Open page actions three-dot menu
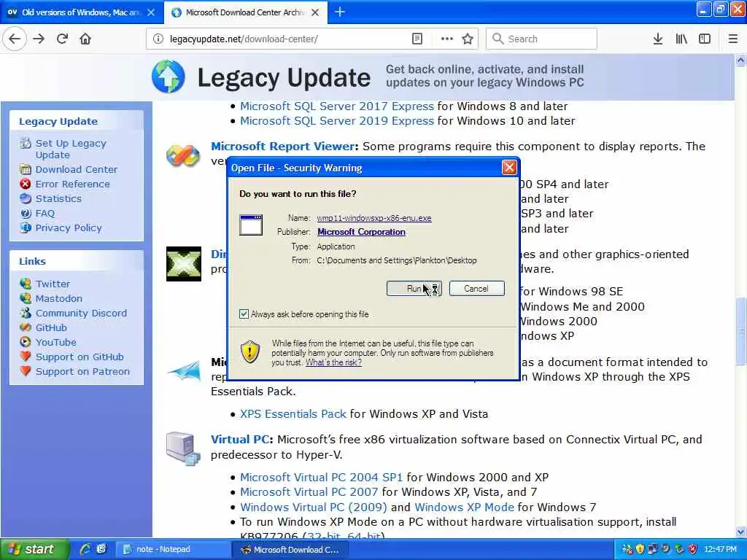Viewport: 747px width, 560px height. click(x=446, y=39)
